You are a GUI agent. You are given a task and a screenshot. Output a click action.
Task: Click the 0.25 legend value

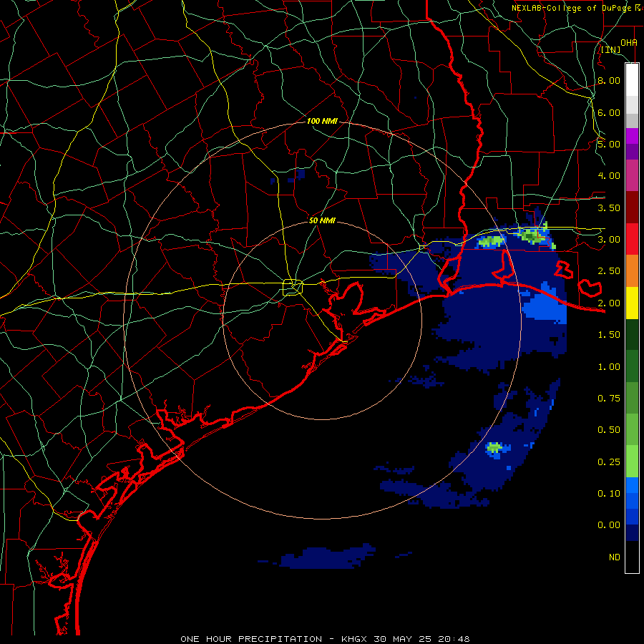pyautogui.click(x=609, y=462)
